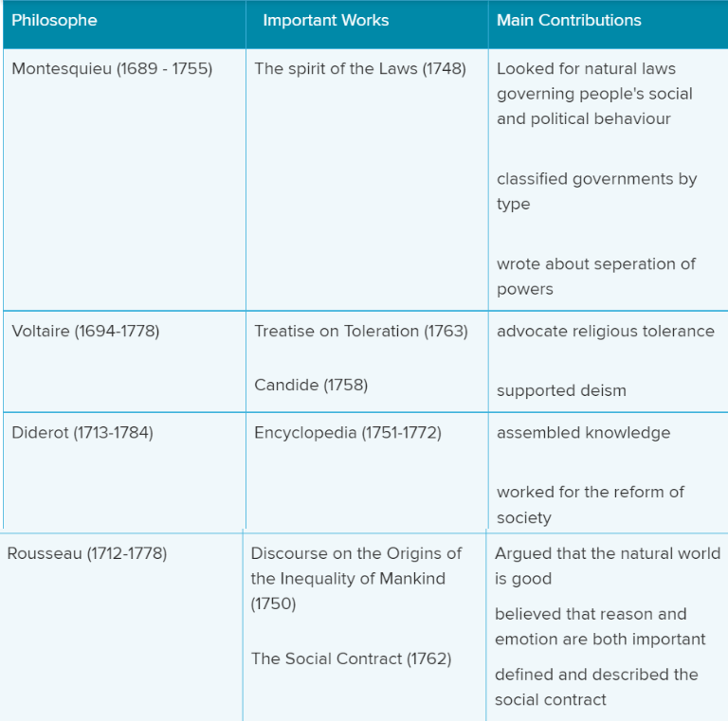
Task: Click classified governments by type text
Action: (x=596, y=191)
